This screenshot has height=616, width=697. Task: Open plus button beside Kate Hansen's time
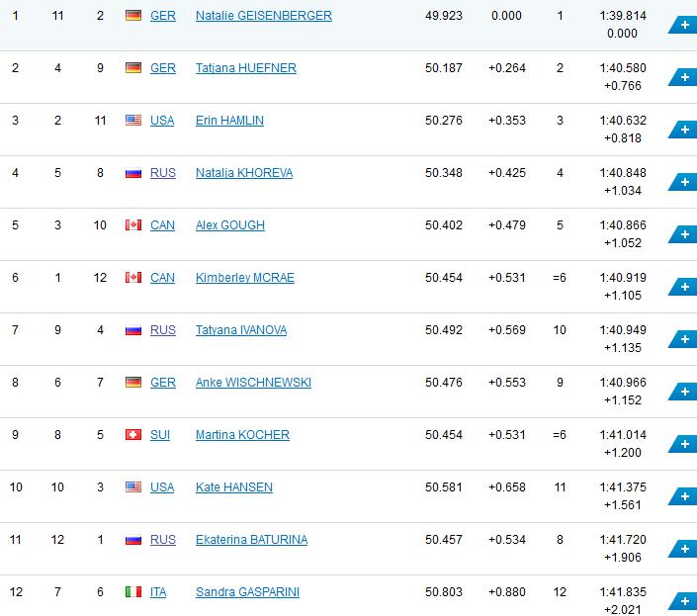[x=683, y=496]
